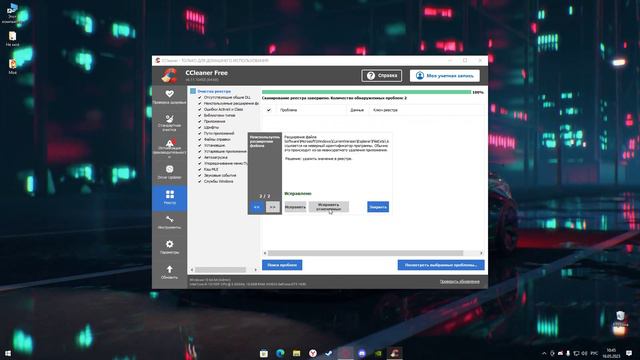The width and height of the screenshot is (640, 360).
Task: Click the Check for updates link
Action: click(460, 282)
